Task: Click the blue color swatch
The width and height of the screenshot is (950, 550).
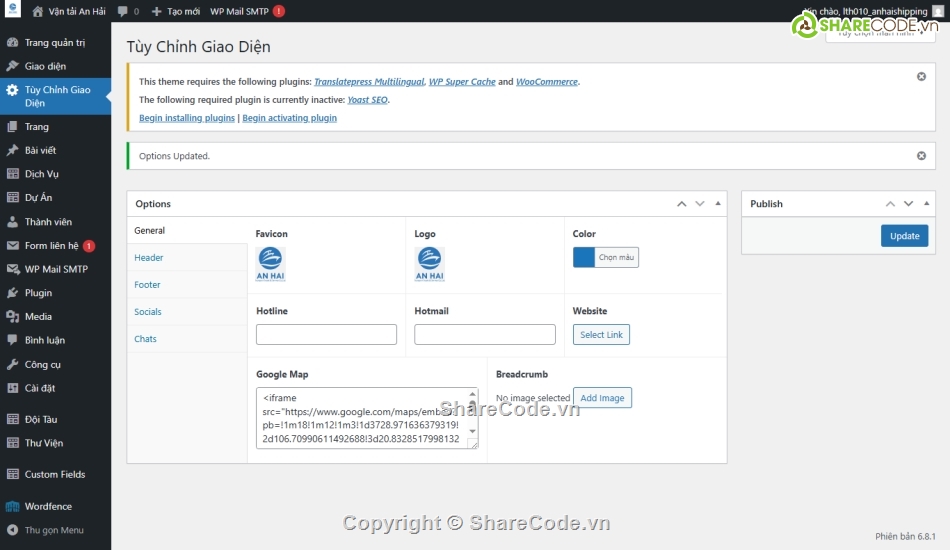Action: click(584, 257)
